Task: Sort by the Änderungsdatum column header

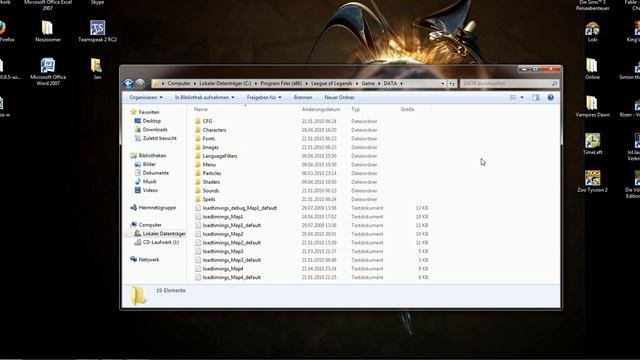Action: click(321, 109)
